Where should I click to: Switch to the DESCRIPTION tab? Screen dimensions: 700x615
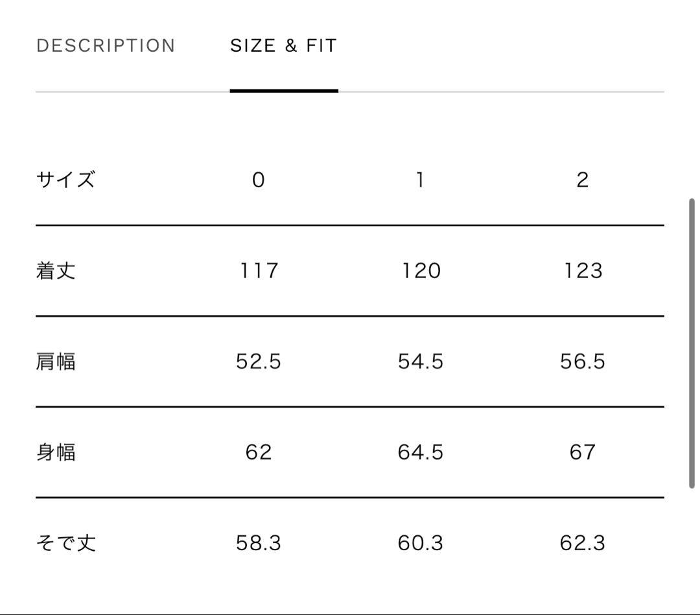point(106,45)
